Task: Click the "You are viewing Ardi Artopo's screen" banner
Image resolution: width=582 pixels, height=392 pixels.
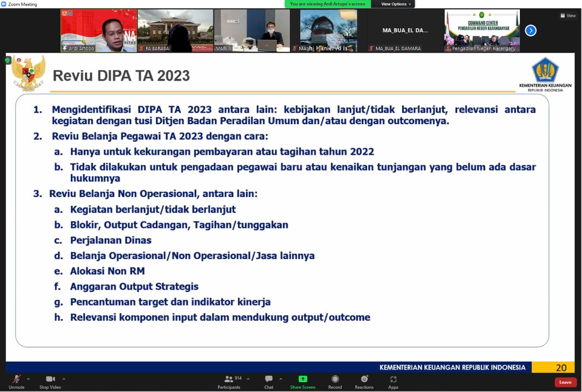Action: click(x=328, y=4)
